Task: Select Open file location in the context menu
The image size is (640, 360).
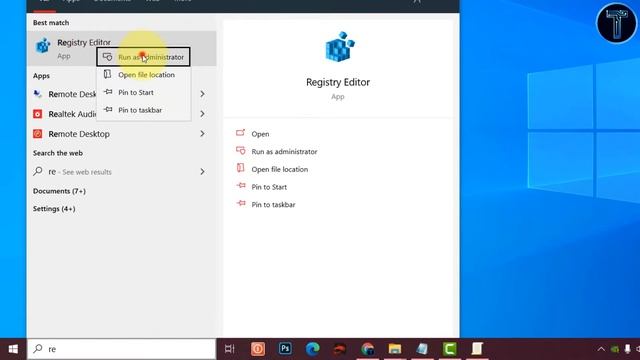Action: 143,75
